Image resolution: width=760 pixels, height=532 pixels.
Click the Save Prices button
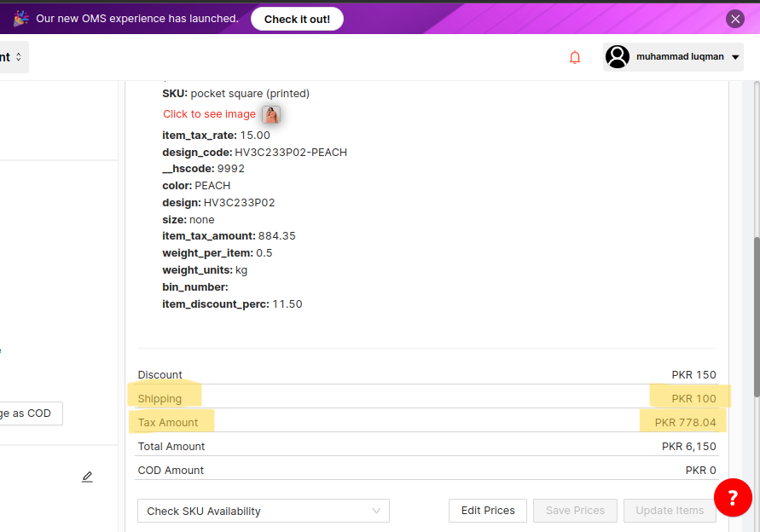coord(575,511)
